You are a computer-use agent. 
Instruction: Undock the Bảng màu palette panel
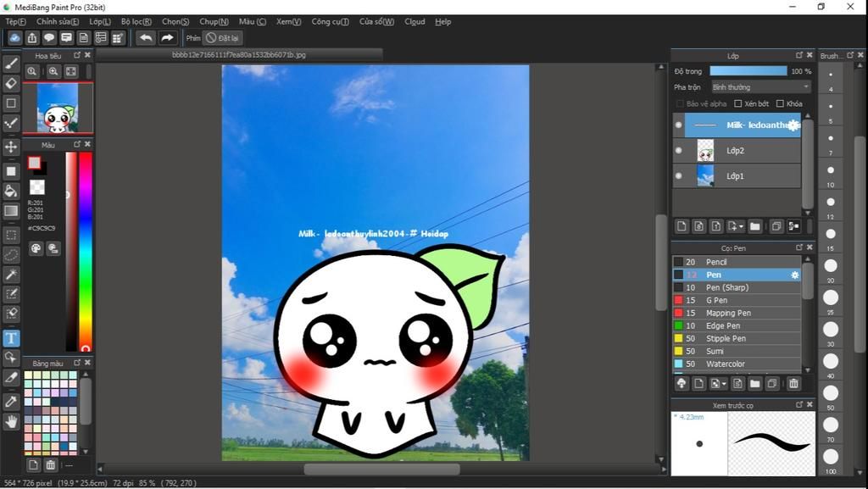click(x=77, y=363)
